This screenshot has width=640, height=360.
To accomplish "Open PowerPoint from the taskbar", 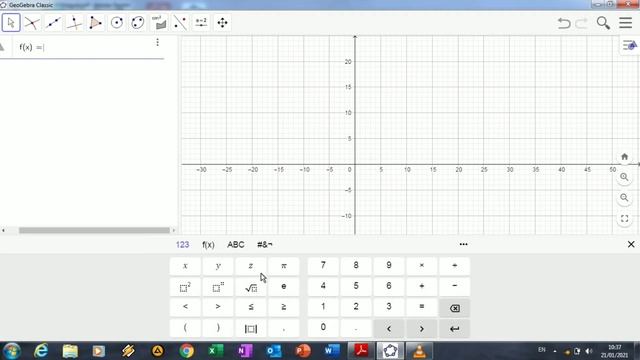I will point(303,351).
